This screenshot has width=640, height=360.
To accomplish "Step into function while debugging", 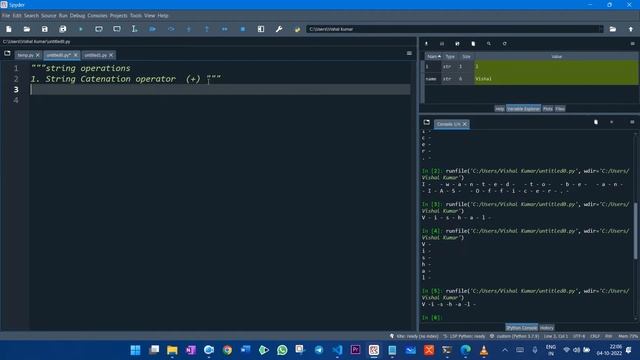I will point(189,29).
